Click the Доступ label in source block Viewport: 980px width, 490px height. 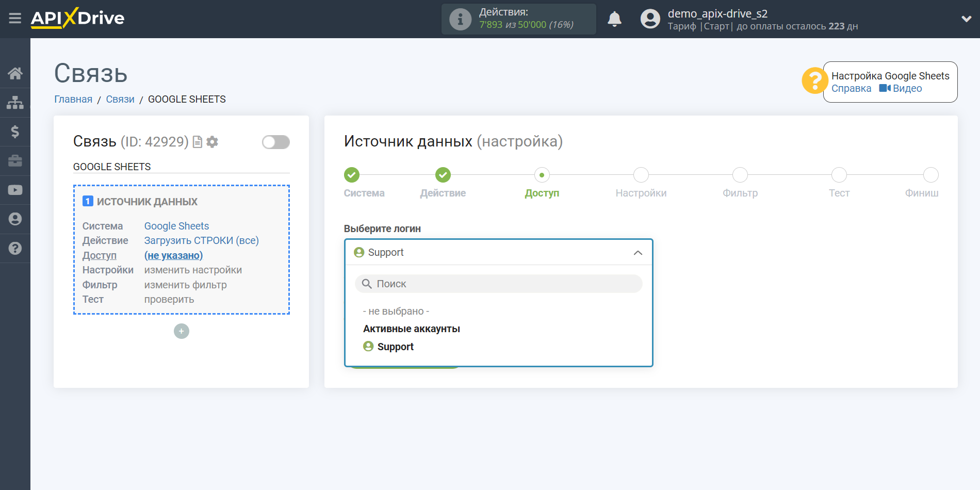click(x=100, y=255)
